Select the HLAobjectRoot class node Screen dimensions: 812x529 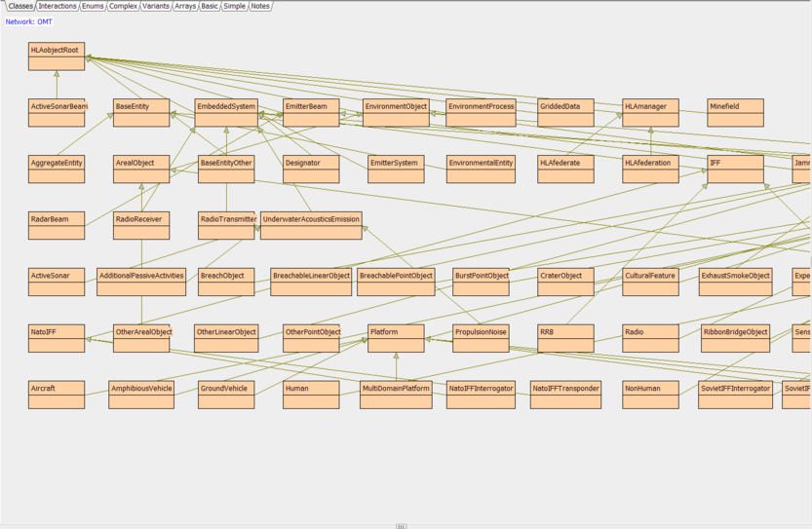pos(57,57)
